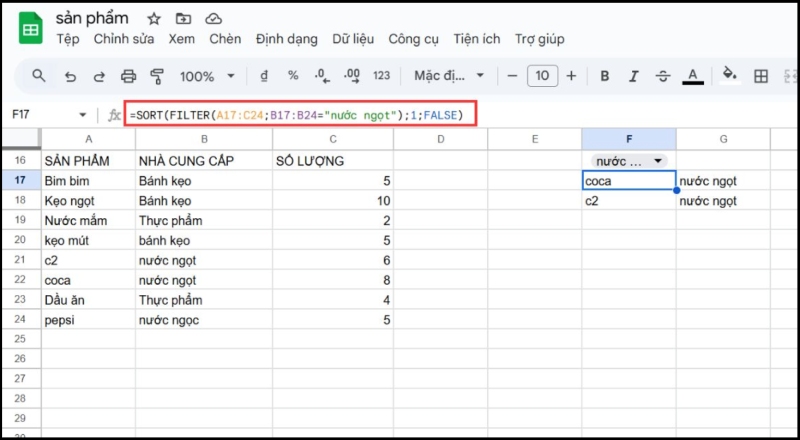Image resolution: width=800 pixels, height=440 pixels.
Task: Click cell nước ngọc in row 24
Action: click(204, 320)
